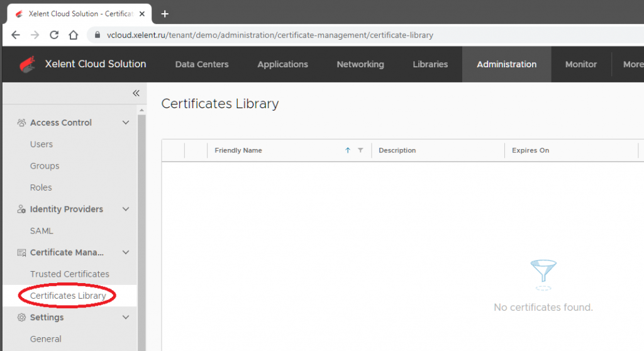The image size is (644, 351).
Task: Click the No certificates found message
Action: (543, 308)
